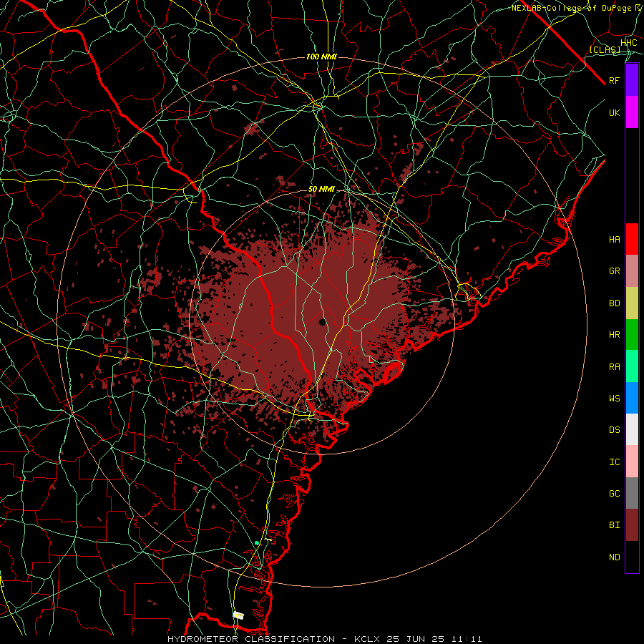Viewport: 644px width, 644px height.
Task: Click the ND black legend swatch
Action: click(632, 557)
